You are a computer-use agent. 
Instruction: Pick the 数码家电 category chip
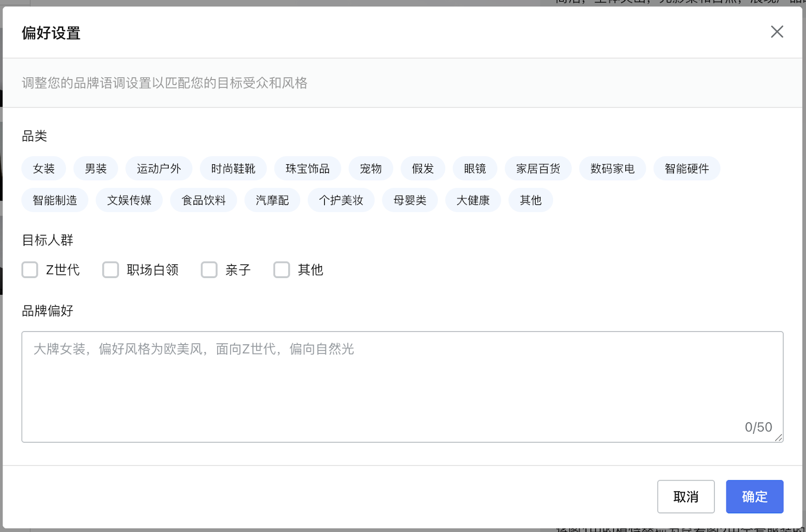pyautogui.click(x=612, y=169)
